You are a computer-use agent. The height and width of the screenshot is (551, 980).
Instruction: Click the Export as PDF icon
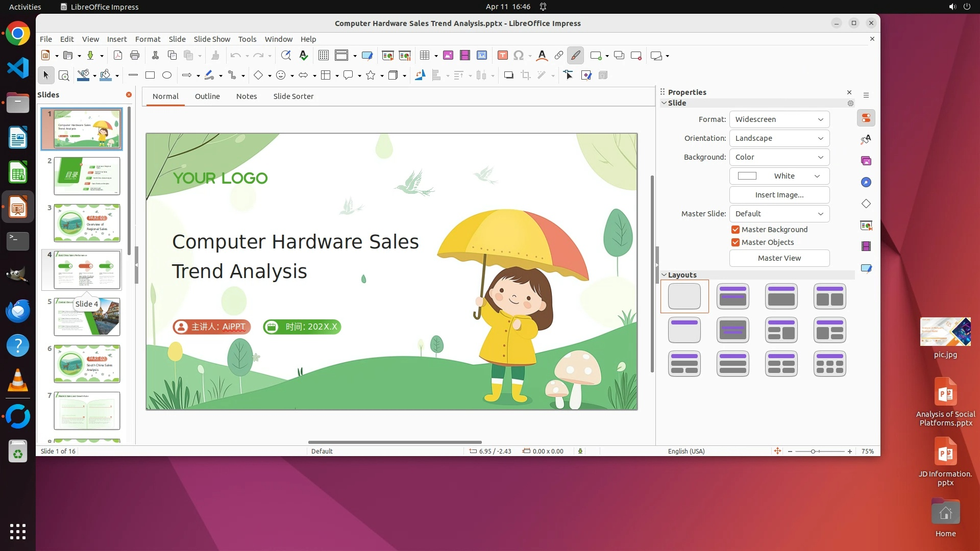click(x=118, y=56)
